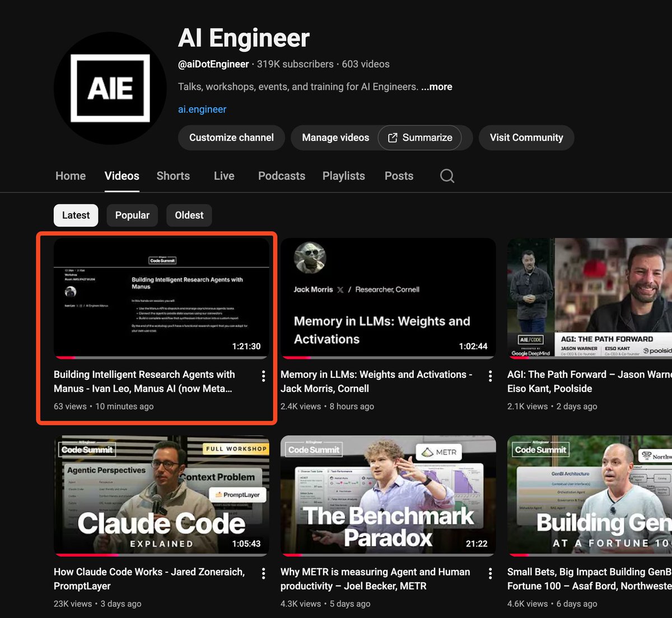Image resolution: width=672 pixels, height=618 pixels.
Task: Open The Benchmark Paradox thumbnail
Action: [x=388, y=496]
